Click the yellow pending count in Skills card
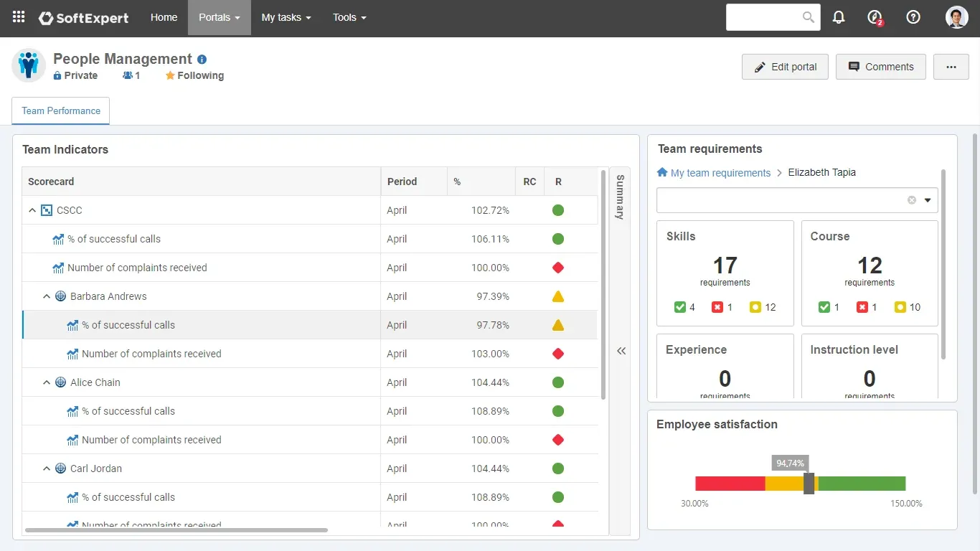 (x=763, y=307)
